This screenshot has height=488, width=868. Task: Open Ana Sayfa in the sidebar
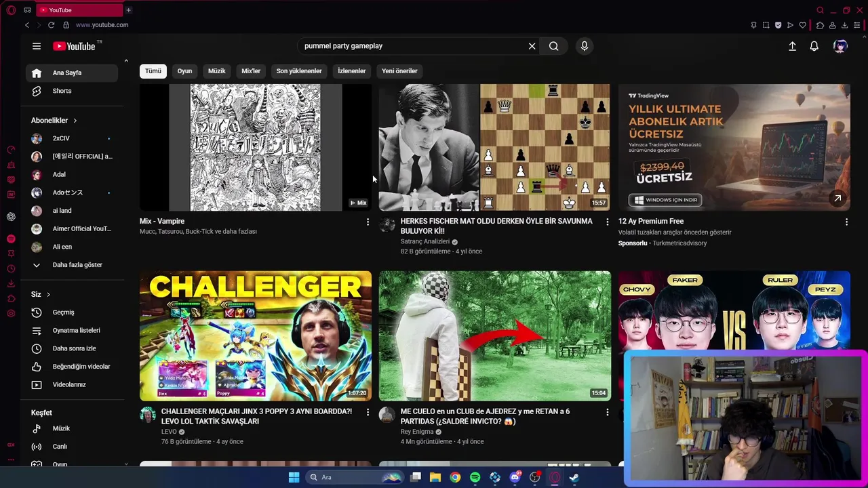click(71, 73)
